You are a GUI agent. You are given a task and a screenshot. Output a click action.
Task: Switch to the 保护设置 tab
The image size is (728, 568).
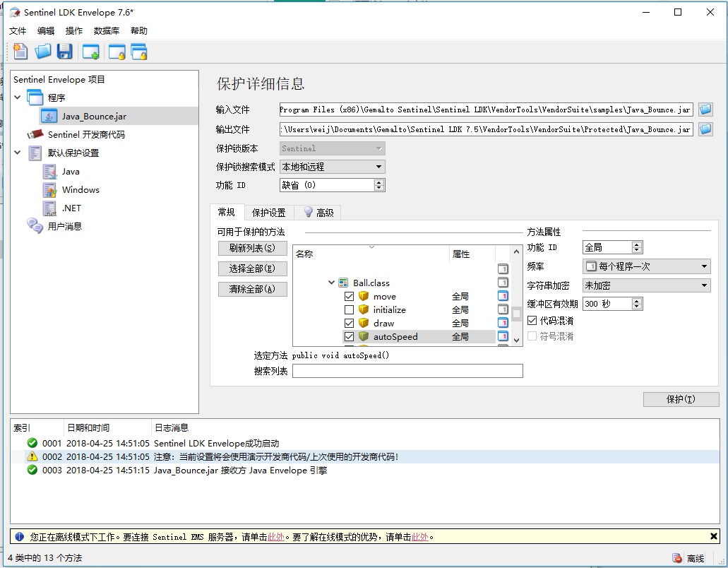(268, 213)
